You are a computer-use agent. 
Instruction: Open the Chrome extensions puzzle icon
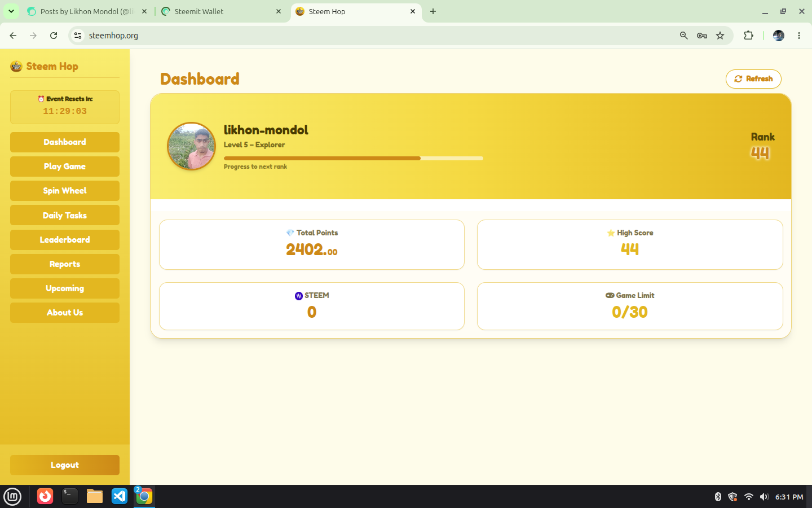pyautogui.click(x=748, y=36)
